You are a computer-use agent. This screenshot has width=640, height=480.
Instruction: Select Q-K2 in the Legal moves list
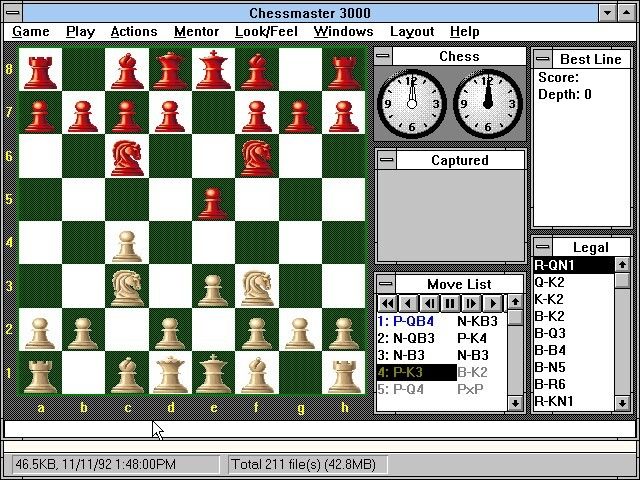coord(550,282)
